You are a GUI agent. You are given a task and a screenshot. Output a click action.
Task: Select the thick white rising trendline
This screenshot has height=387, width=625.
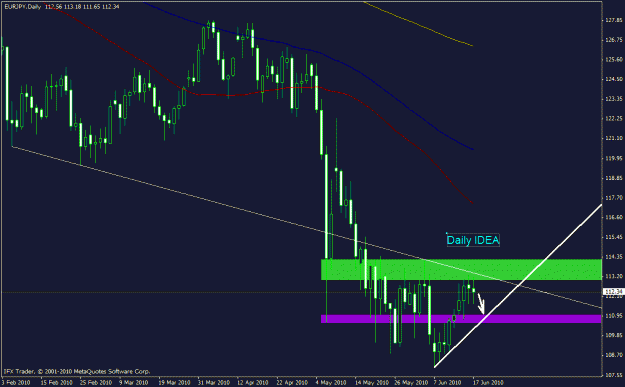tap(518, 285)
